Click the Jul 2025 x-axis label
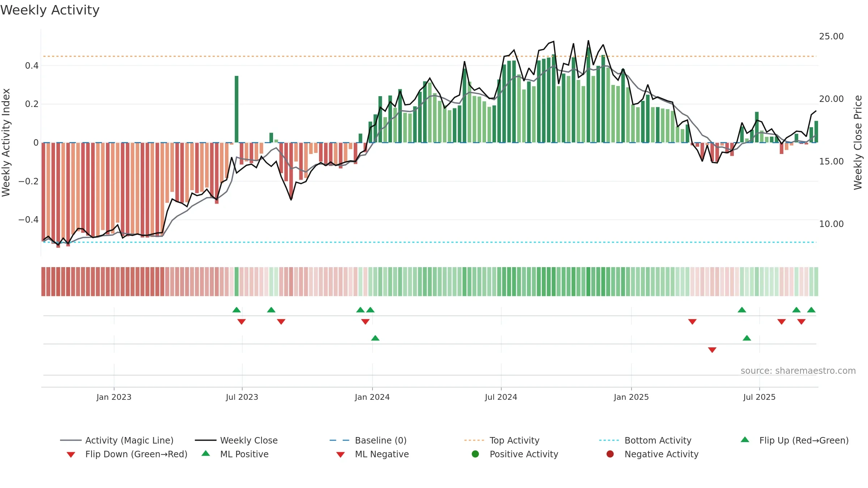The width and height of the screenshot is (868, 488). [759, 397]
